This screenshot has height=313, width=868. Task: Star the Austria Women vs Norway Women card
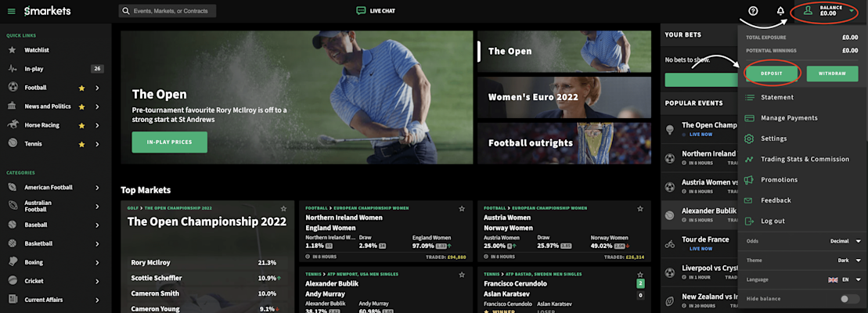tap(640, 208)
